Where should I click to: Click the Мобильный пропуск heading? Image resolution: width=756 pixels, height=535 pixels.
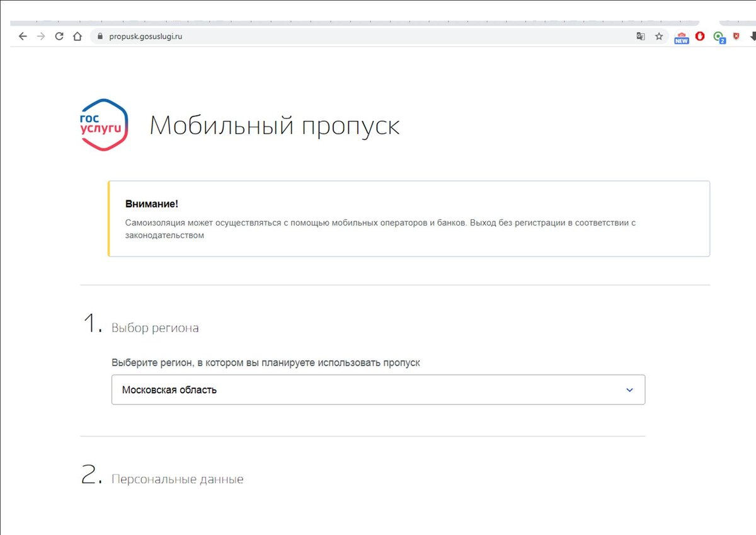(275, 126)
